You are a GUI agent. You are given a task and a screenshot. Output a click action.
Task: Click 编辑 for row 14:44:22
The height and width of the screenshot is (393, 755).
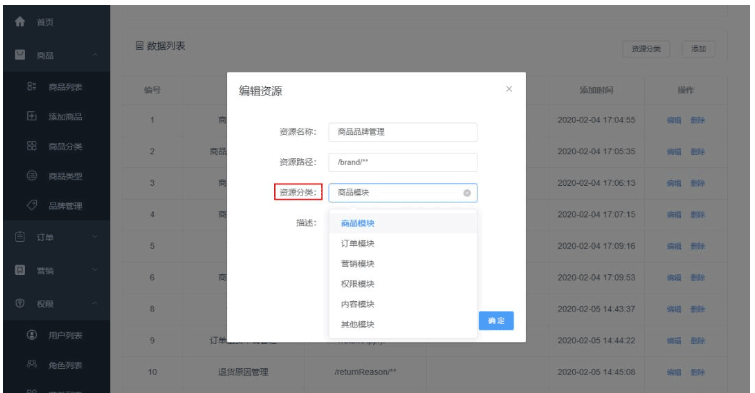point(674,341)
